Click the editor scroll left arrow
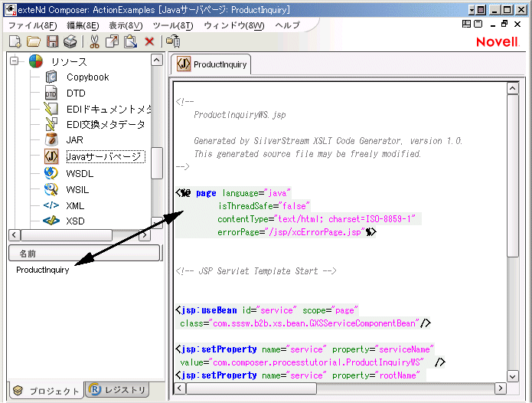Viewport: 532px width, 403px height. 179,388
